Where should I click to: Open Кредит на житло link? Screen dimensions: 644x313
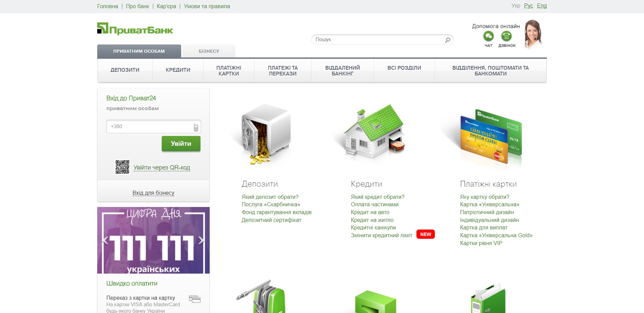click(372, 220)
